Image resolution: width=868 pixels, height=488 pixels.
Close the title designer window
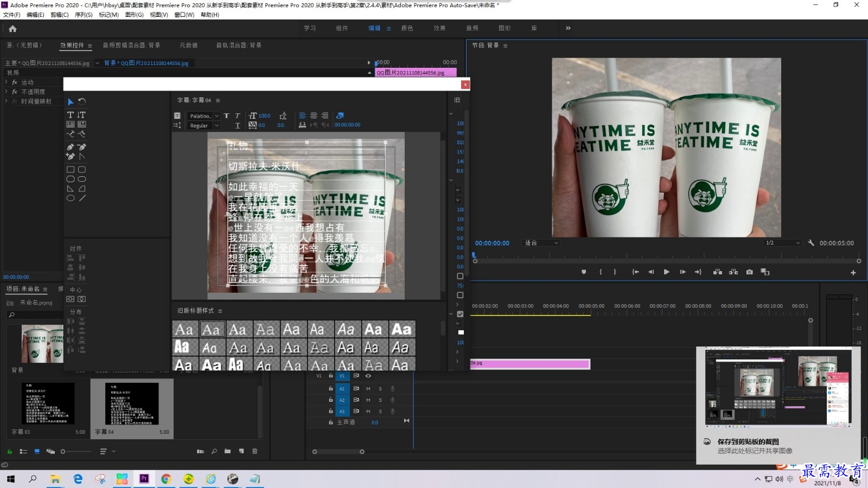point(465,85)
